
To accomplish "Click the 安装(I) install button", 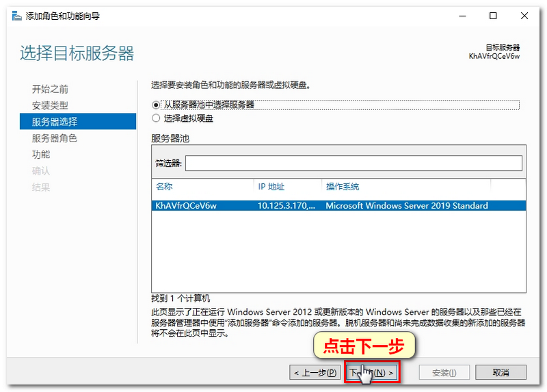I will [x=444, y=373].
